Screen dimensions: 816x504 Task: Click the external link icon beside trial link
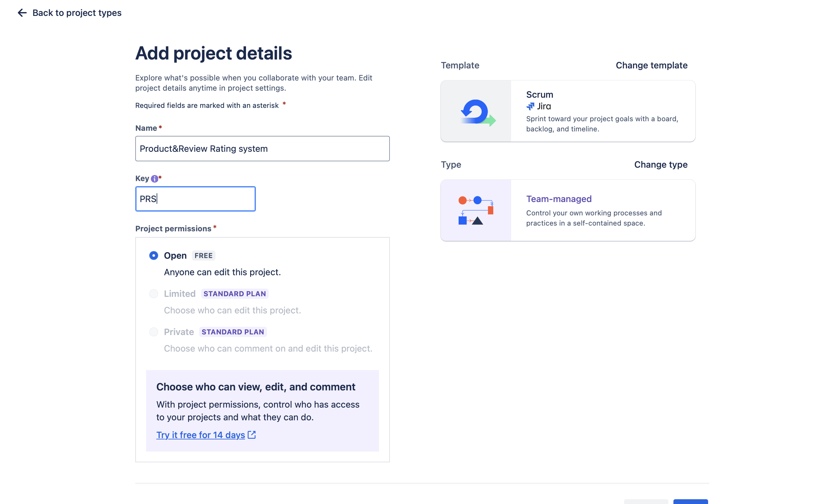252,435
